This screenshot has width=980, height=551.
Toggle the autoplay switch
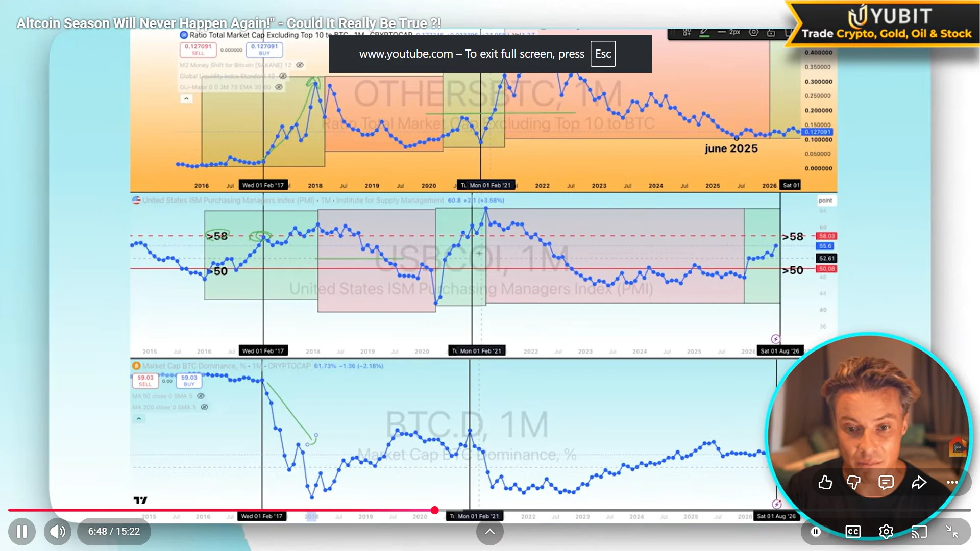pyautogui.click(x=816, y=532)
